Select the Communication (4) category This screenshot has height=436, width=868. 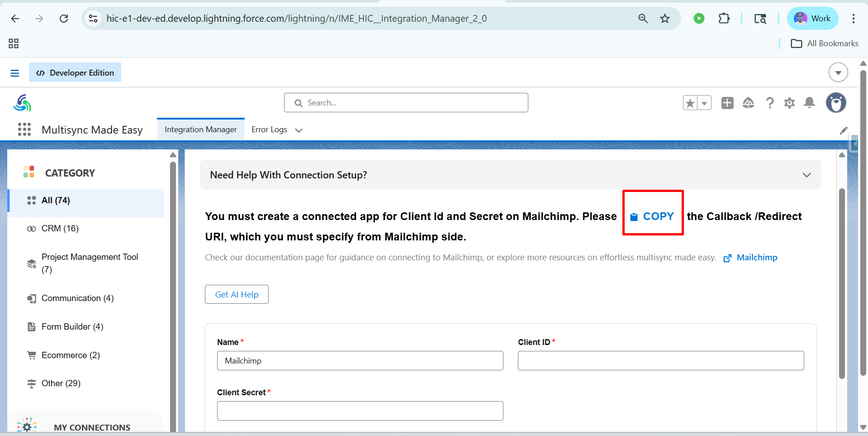point(86,298)
